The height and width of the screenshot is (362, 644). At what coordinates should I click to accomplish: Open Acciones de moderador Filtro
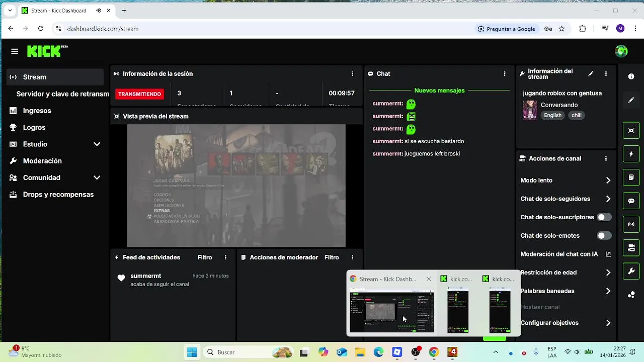coord(332,257)
